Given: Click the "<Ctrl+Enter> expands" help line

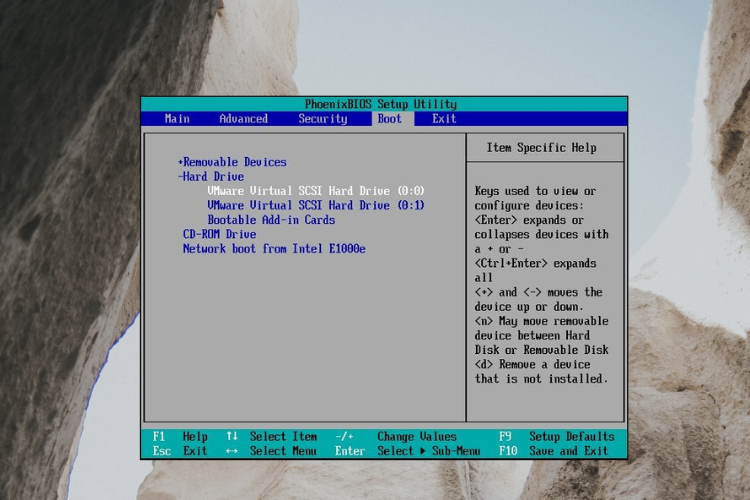Looking at the screenshot, I should pyautogui.click(x=535, y=264).
